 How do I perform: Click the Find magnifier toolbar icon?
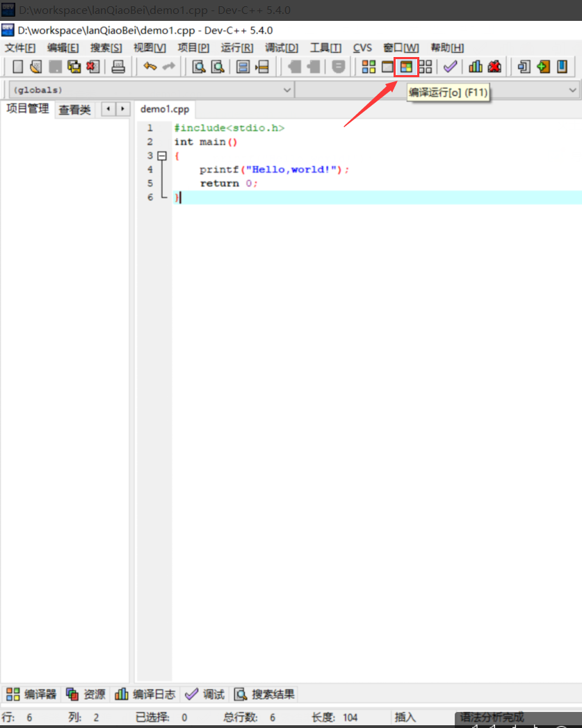point(198,67)
